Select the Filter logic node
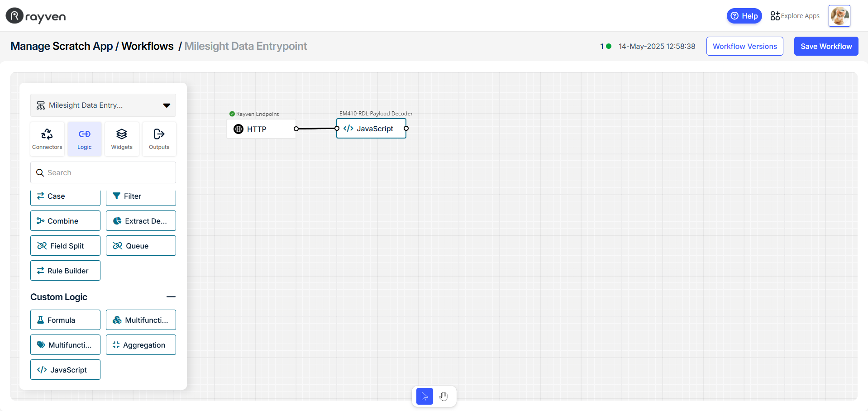Screen dimensions: 868x411 coord(141,197)
